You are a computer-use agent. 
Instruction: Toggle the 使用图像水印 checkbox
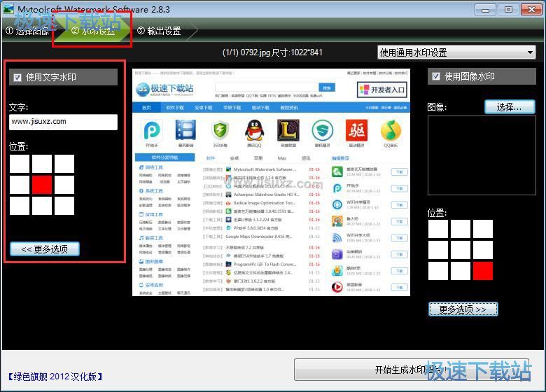point(436,76)
